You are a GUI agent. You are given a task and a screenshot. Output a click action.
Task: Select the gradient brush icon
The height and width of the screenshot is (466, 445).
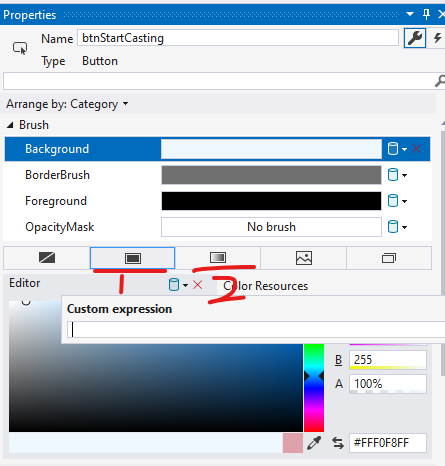(218, 258)
